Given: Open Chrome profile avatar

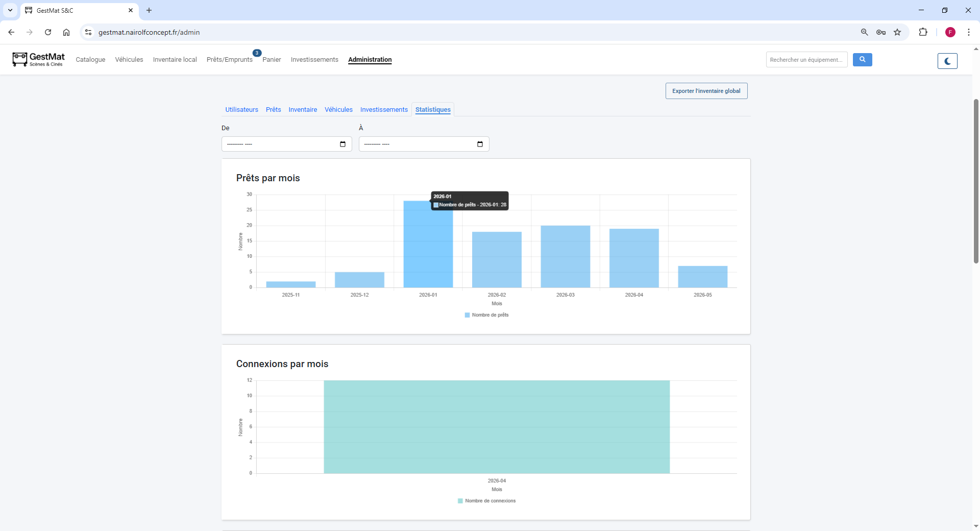Looking at the screenshot, I should click(950, 32).
